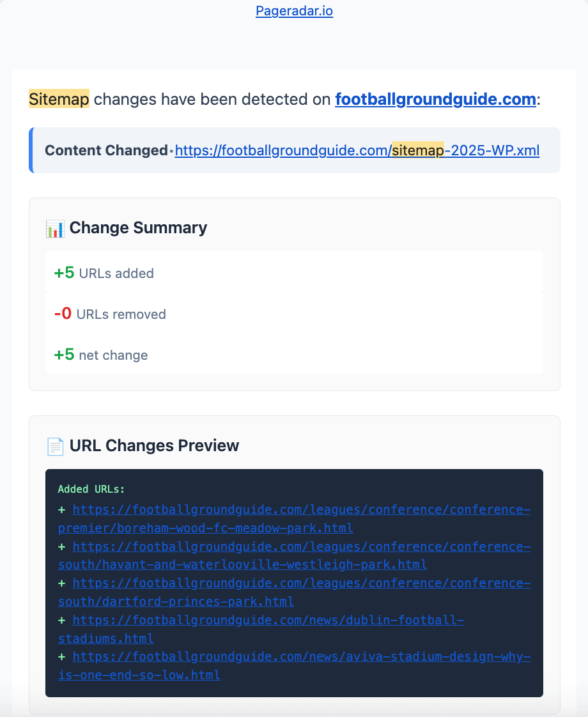The width and height of the screenshot is (588, 717).
Task: Click the "+5 net change" summary row
Action: point(294,355)
